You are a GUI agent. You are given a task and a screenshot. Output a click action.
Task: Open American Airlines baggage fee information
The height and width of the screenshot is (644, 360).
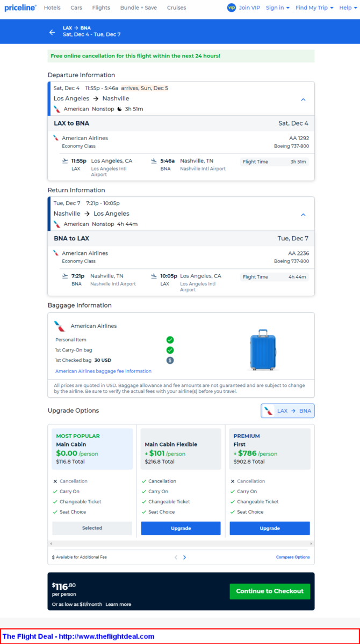click(103, 371)
